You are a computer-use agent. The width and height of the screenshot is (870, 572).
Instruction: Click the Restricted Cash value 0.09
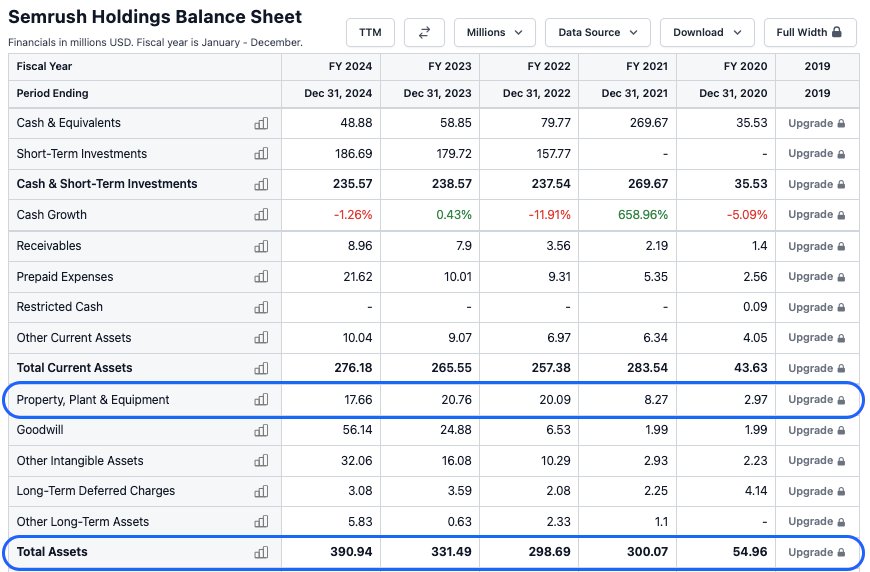tap(755, 307)
